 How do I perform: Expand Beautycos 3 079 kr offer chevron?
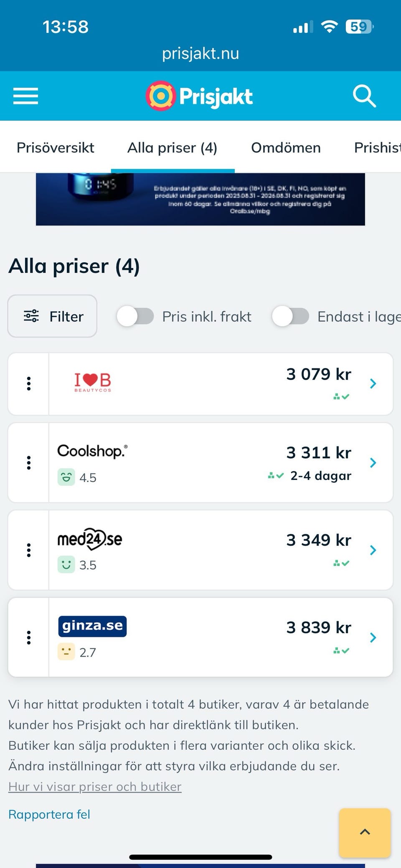click(373, 383)
